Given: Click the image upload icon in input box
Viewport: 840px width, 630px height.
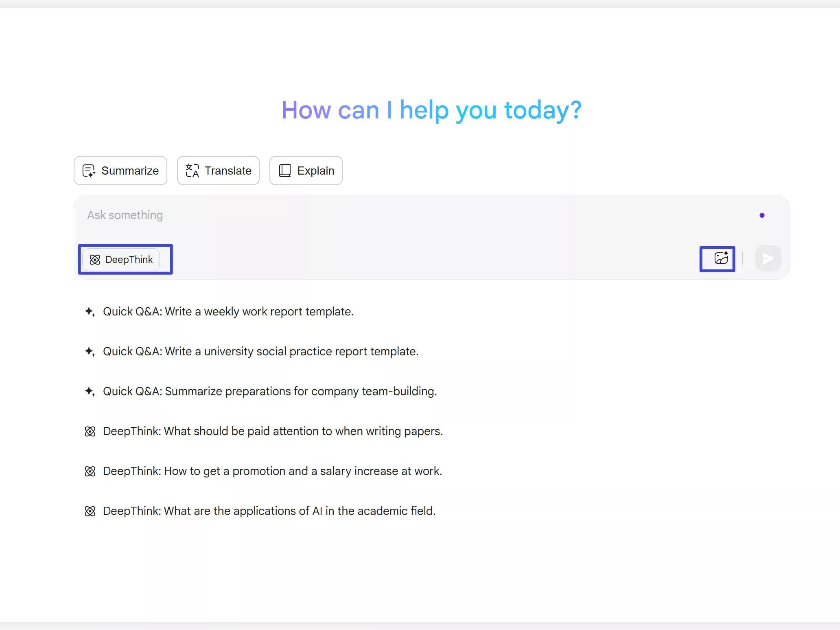Looking at the screenshot, I should (x=721, y=258).
